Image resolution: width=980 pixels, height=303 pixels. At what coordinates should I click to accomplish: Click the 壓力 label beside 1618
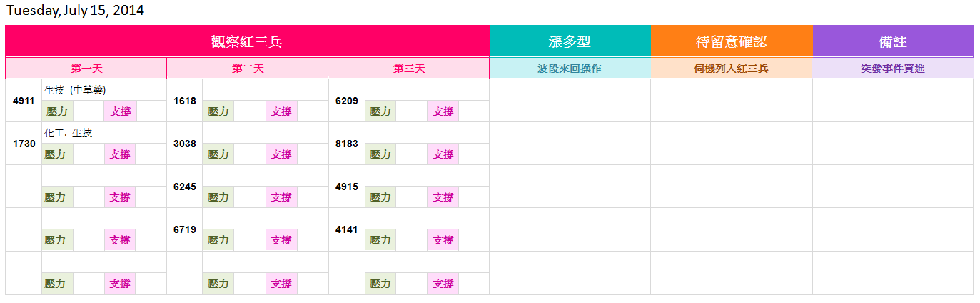[x=218, y=111]
